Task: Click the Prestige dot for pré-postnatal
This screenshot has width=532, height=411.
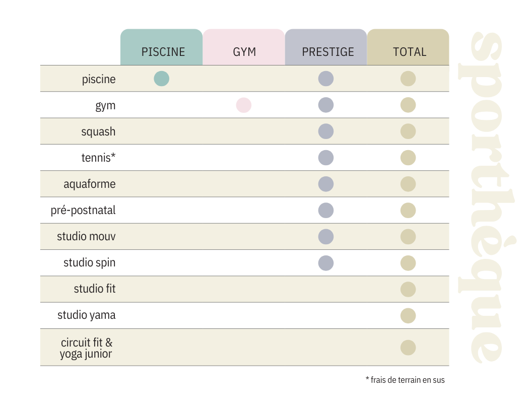Action: tap(326, 210)
